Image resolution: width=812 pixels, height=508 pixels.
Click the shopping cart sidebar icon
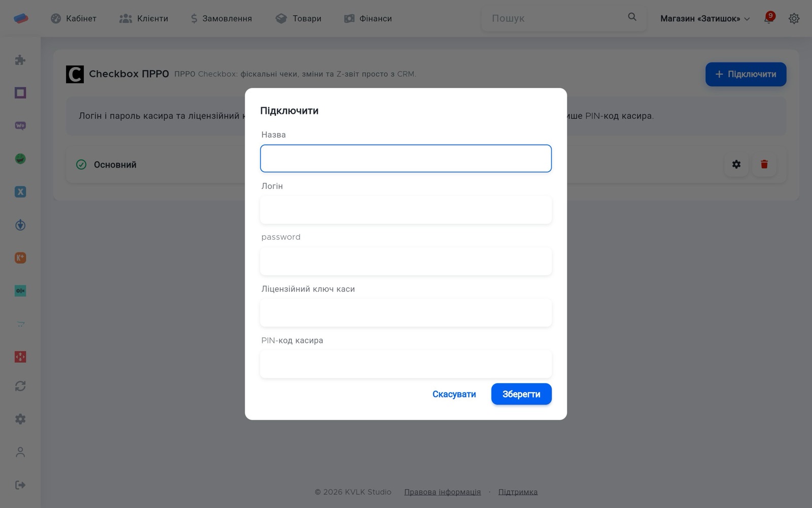[x=20, y=324]
